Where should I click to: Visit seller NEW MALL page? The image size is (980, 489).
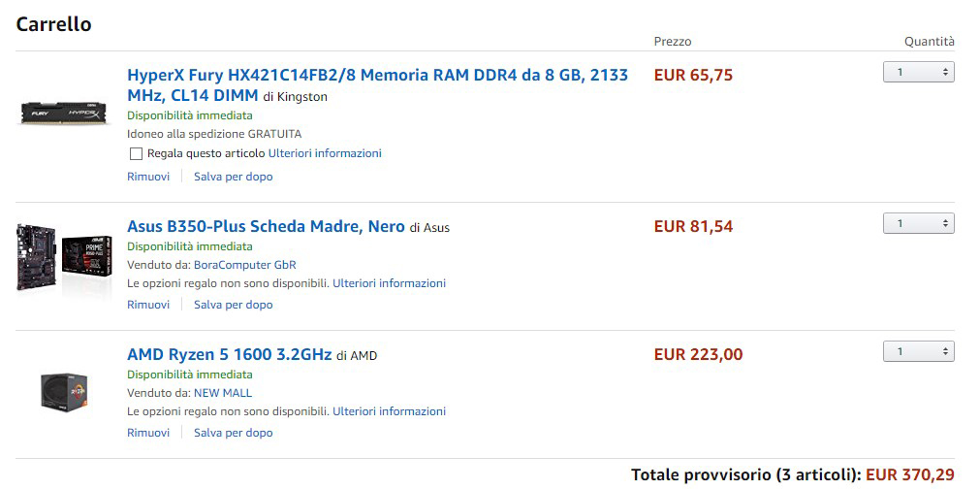222,393
